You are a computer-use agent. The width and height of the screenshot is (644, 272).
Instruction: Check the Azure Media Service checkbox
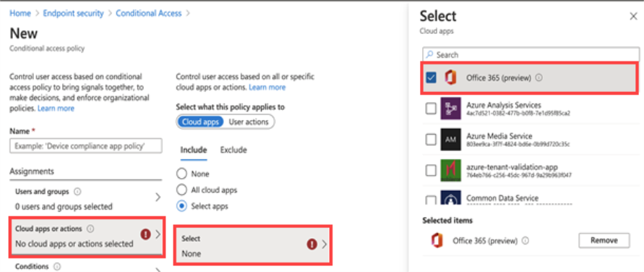pos(431,140)
